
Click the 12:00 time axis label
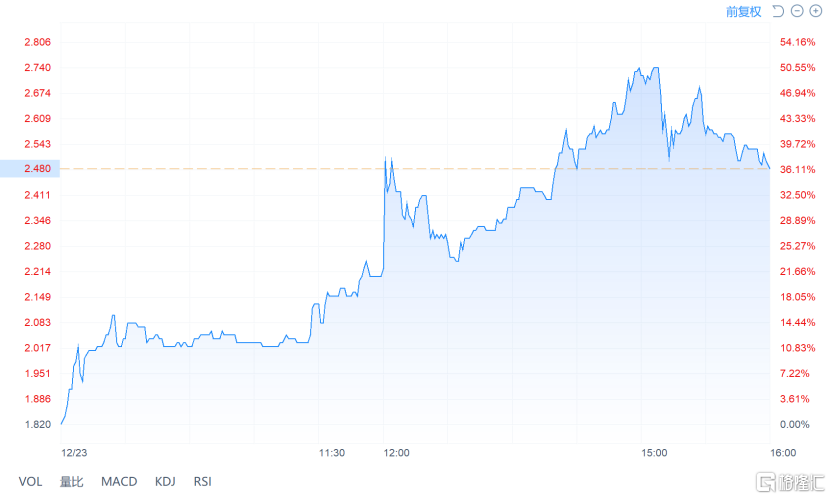[x=396, y=453]
